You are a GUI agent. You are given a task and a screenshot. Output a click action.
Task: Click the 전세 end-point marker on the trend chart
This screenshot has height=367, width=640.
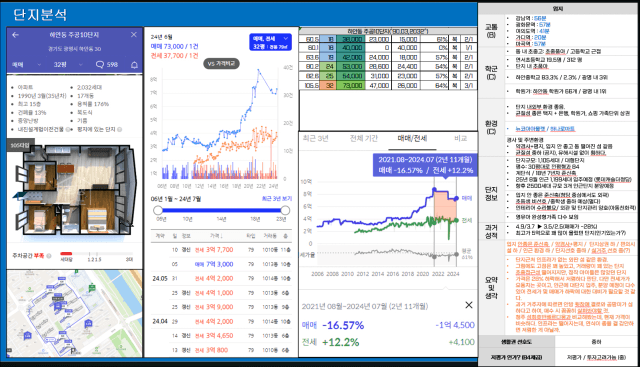(x=456, y=220)
